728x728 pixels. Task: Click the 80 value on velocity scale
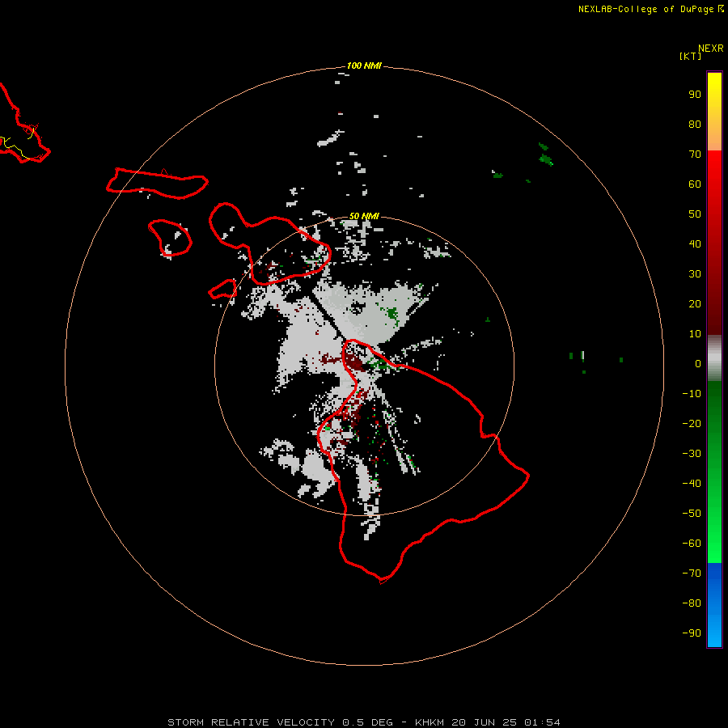695,124
